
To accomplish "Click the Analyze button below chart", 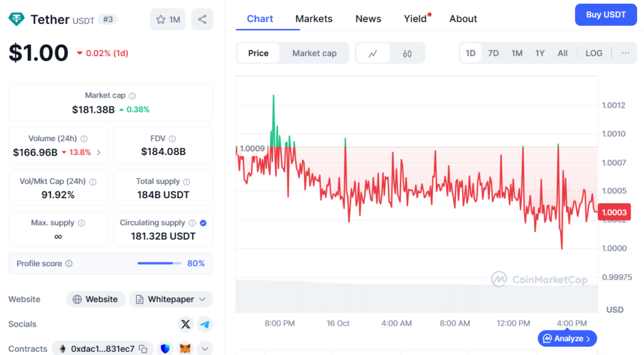I will [567, 339].
